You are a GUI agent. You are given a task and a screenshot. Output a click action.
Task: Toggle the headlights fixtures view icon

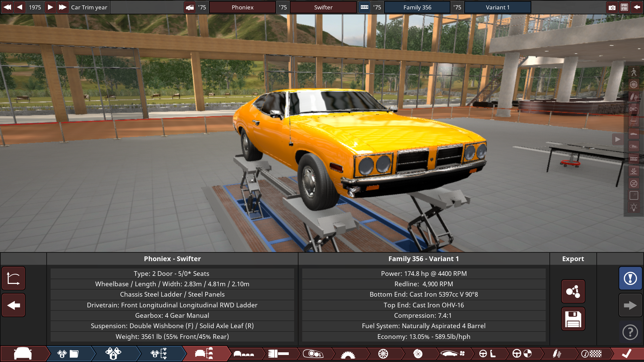634,146
